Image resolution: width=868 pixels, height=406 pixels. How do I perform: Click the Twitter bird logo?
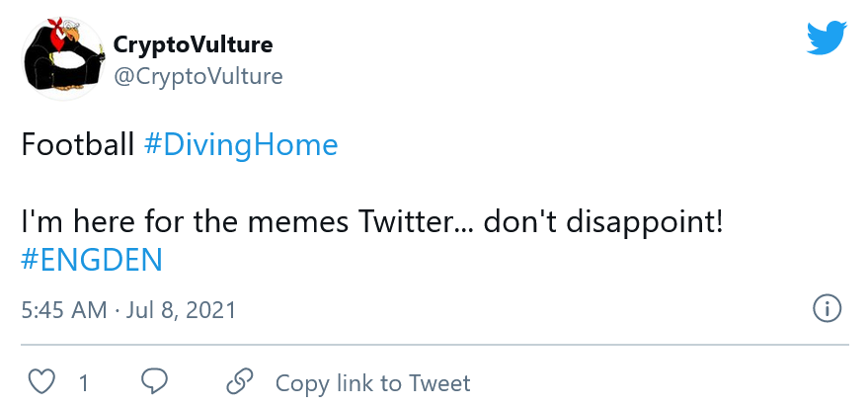point(827,38)
